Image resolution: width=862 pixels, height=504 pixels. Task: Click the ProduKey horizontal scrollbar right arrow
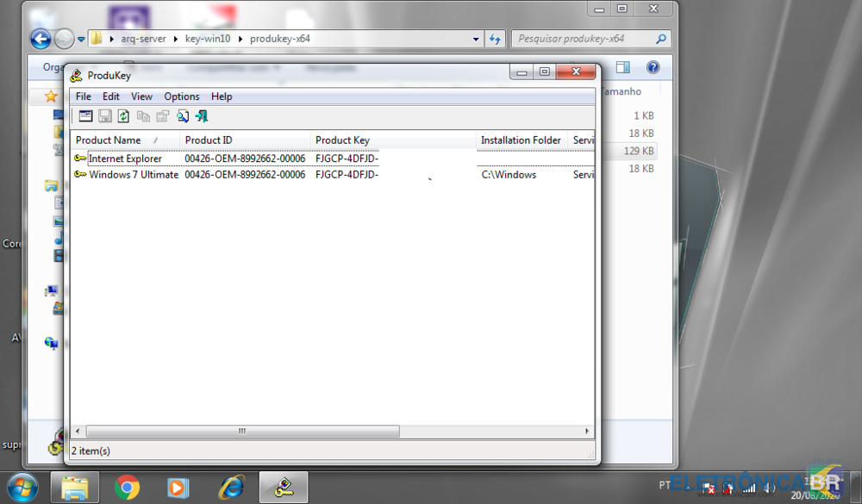(x=588, y=431)
